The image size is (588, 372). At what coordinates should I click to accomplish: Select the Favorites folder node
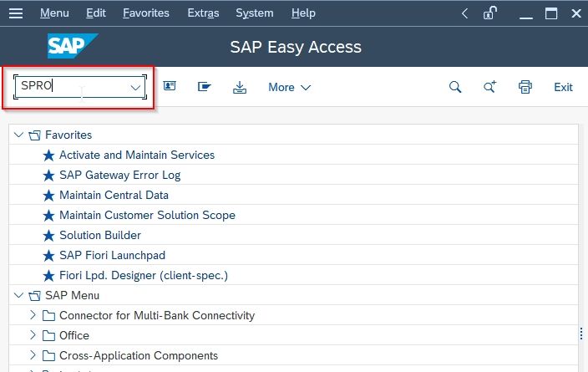pyautogui.click(x=68, y=135)
